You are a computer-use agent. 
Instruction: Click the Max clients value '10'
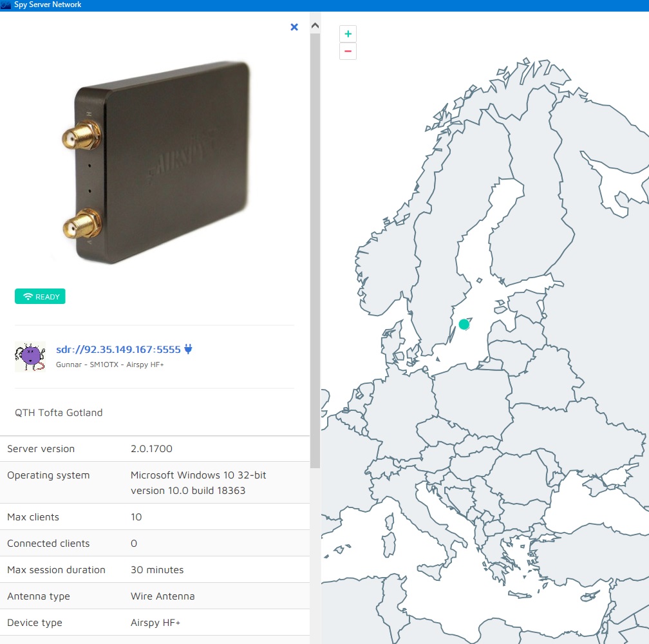(x=136, y=517)
